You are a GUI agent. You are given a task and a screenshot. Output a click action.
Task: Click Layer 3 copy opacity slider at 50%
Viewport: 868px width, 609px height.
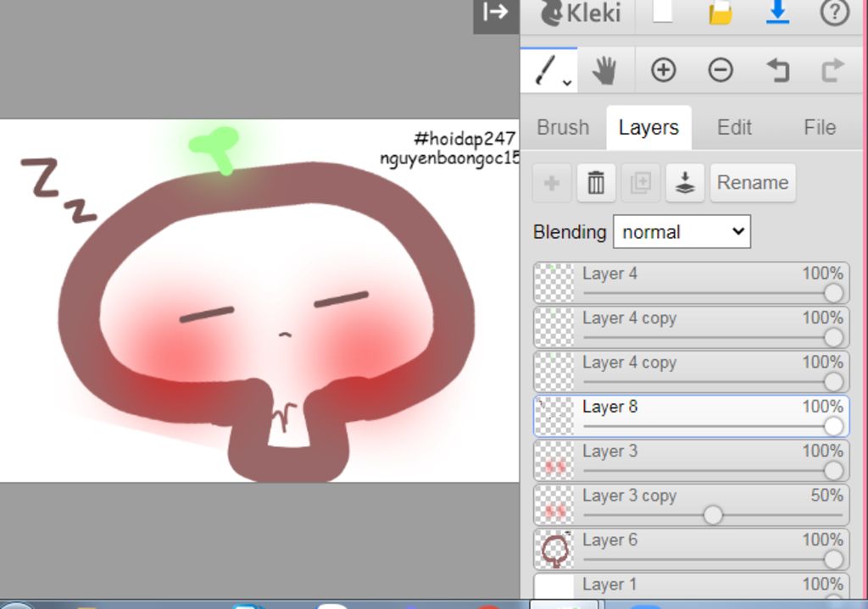713,515
